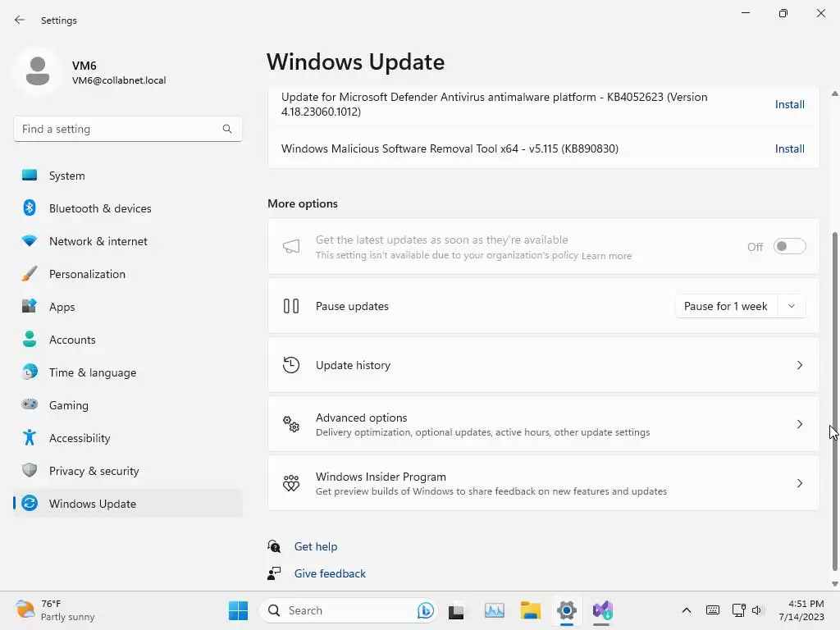Click the VM6 user avatar icon
Image resolution: width=840 pixels, height=630 pixels.
coord(38,71)
